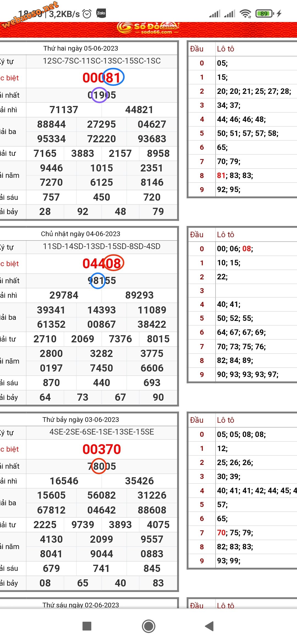The width and height of the screenshot is (297, 644).
Task: Select fourth prize number 3883
Action: pyautogui.click(x=82, y=154)
